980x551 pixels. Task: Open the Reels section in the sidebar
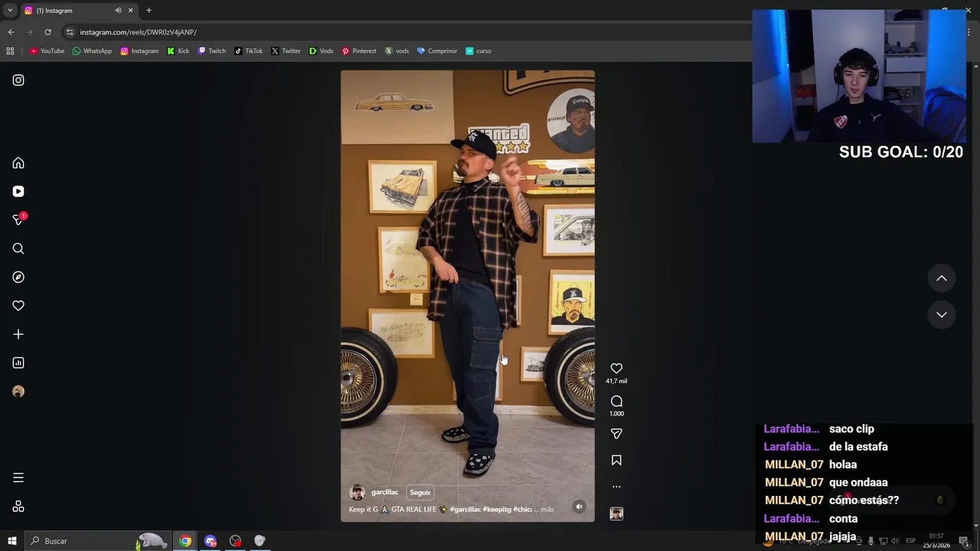18,191
